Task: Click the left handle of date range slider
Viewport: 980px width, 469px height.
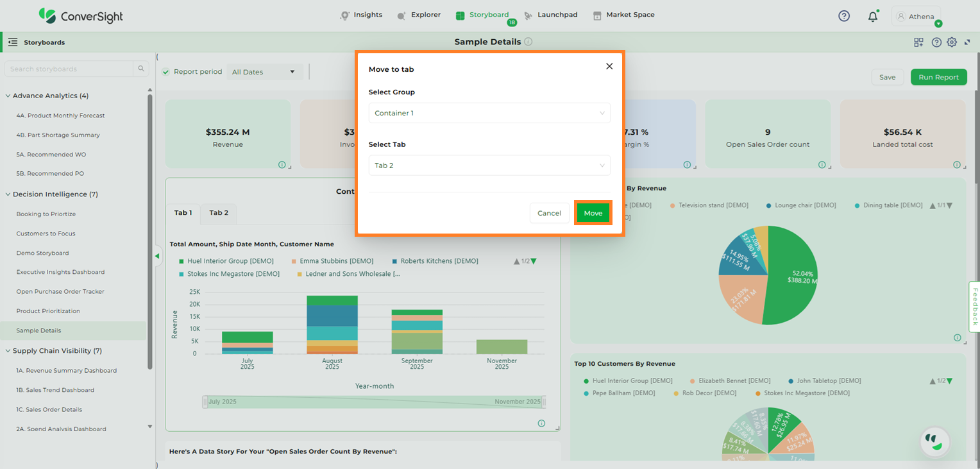Action: click(205, 402)
